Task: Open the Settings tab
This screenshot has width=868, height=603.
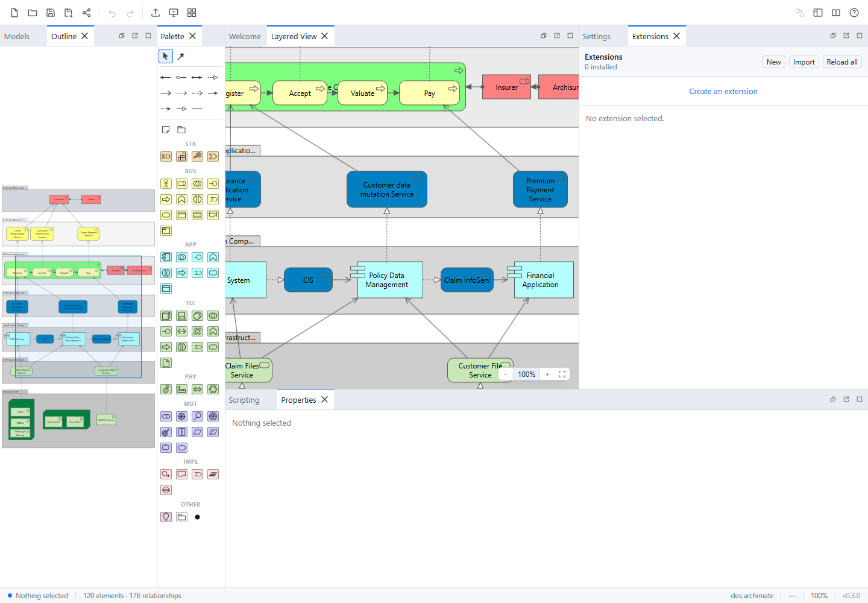Action: pos(597,36)
